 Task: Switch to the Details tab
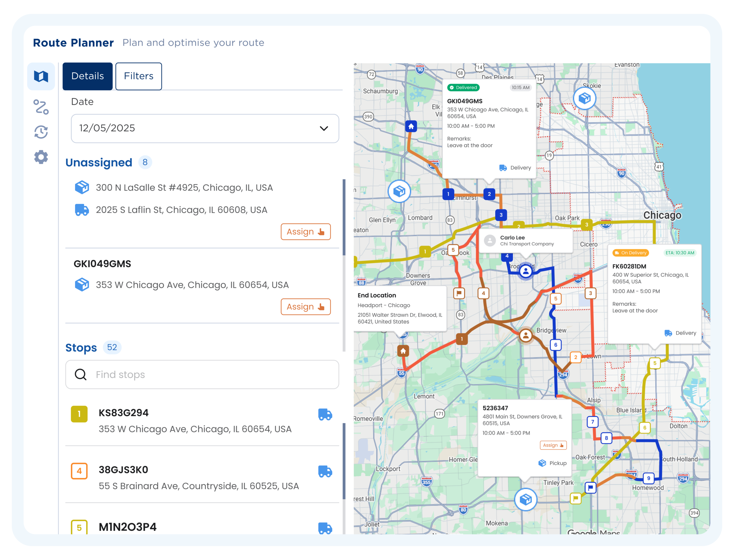(87, 76)
